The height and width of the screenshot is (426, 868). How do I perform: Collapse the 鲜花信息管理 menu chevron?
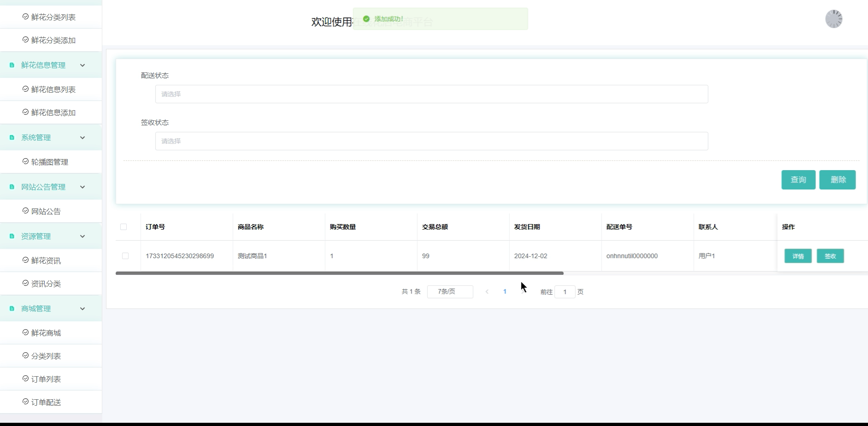point(82,65)
